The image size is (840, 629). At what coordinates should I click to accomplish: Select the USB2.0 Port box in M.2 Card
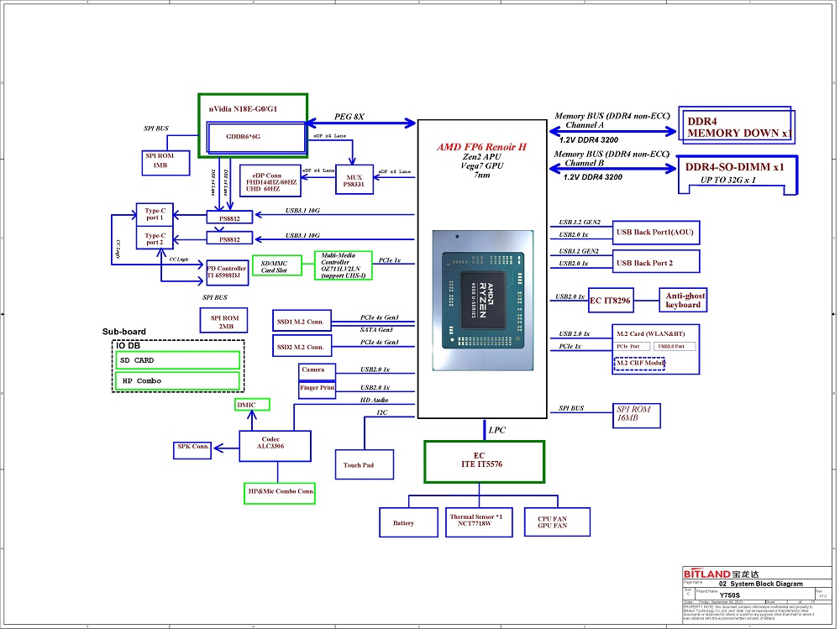pos(675,346)
